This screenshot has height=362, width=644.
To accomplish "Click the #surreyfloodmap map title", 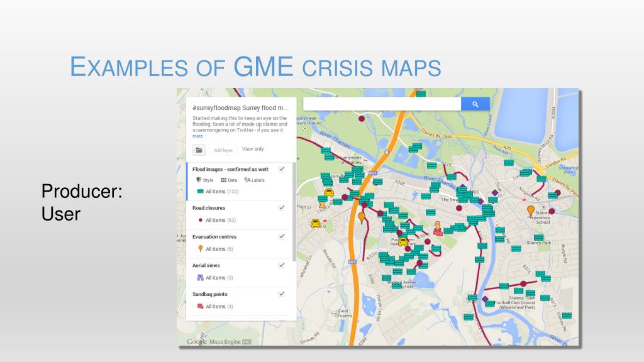I will click(x=241, y=108).
